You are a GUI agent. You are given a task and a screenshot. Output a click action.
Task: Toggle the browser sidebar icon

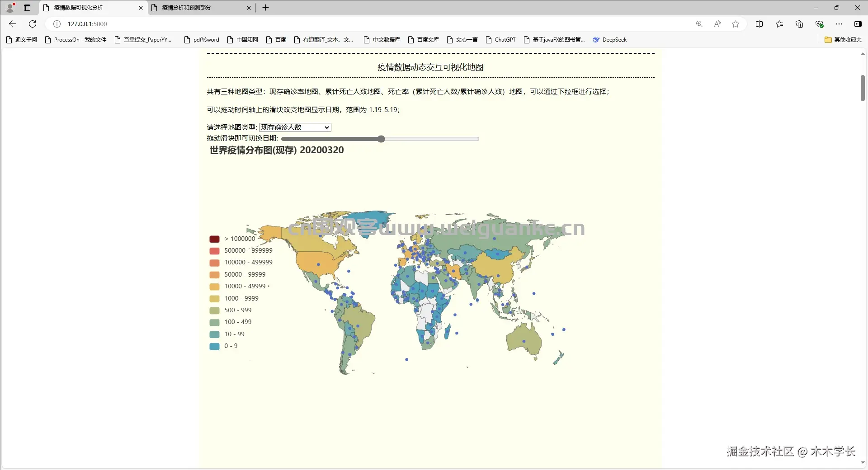coord(858,24)
